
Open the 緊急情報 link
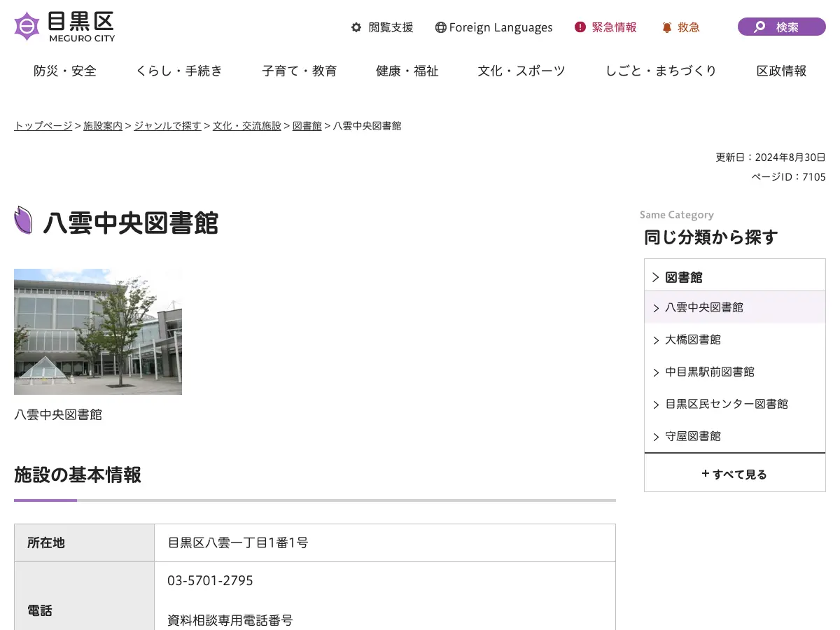[x=614, y=27]
